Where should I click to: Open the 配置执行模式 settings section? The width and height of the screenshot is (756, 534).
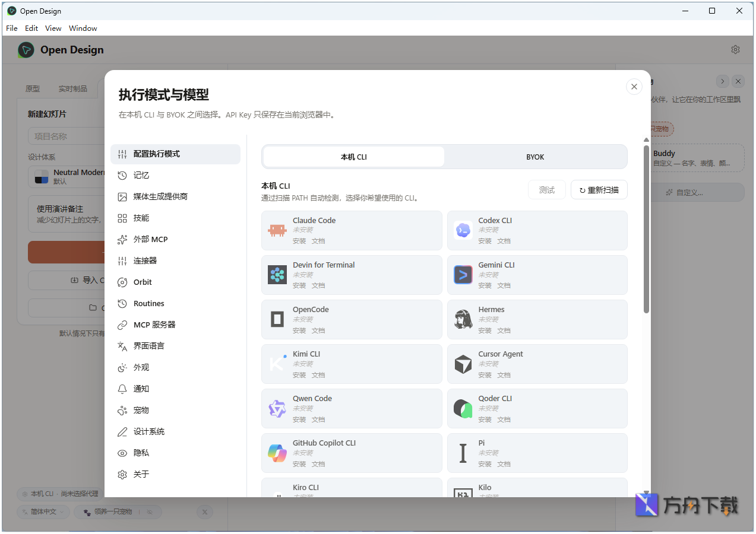[175, 154]
